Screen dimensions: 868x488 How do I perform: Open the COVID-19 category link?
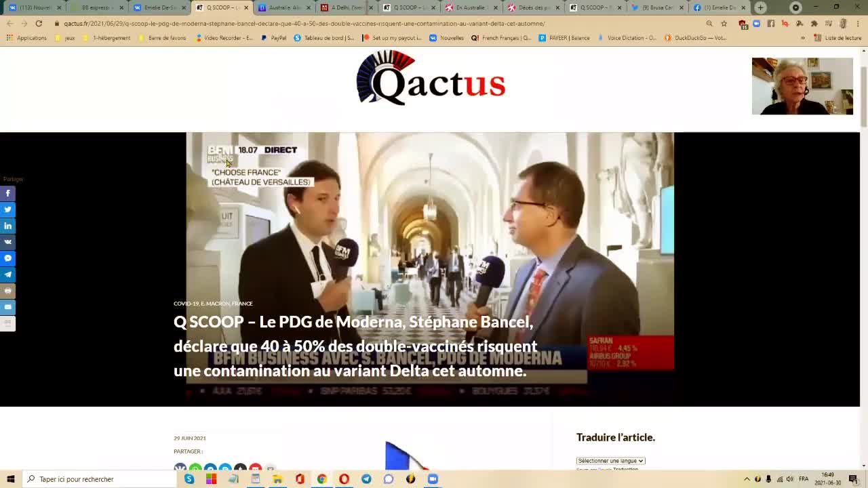click(186, 304)
